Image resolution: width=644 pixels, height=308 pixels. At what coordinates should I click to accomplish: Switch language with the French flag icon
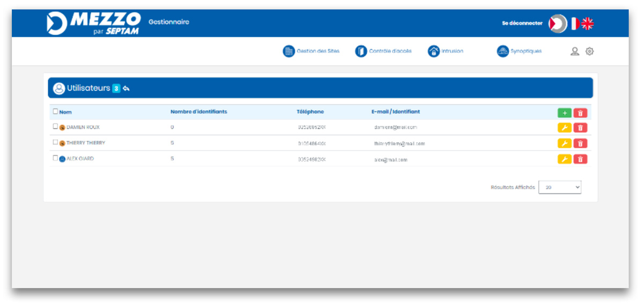[x=575, y=24]
